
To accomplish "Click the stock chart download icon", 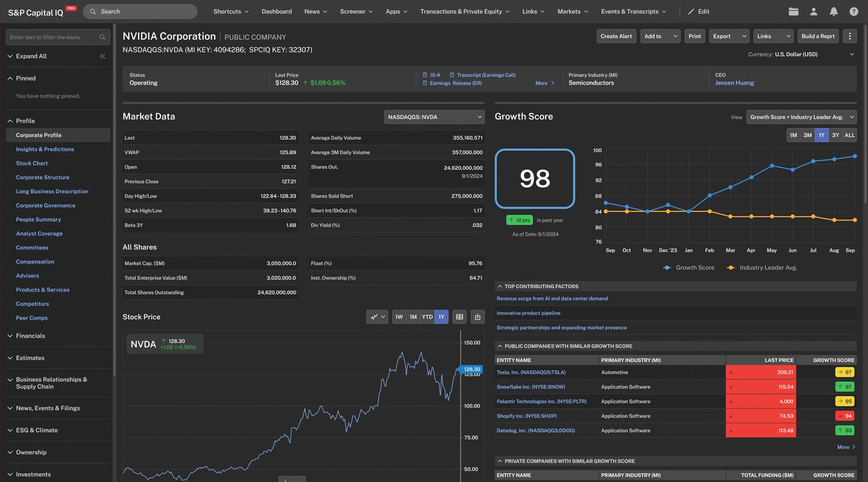I will coord(477,317).
